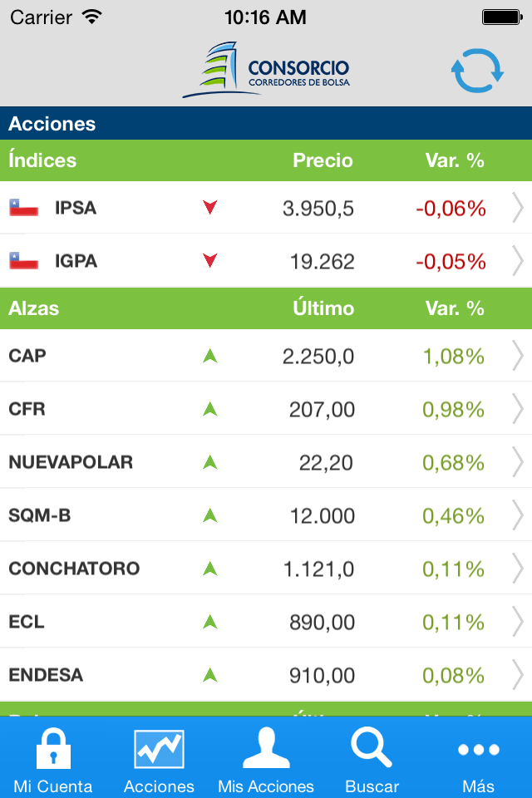
Task: Tap the Chile flag beside IPSA
Action: tap(24, 208)
